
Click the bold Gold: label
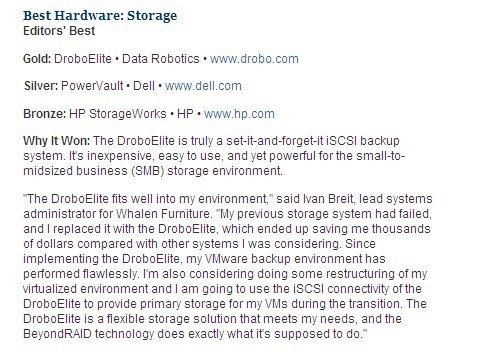point(37,59)
